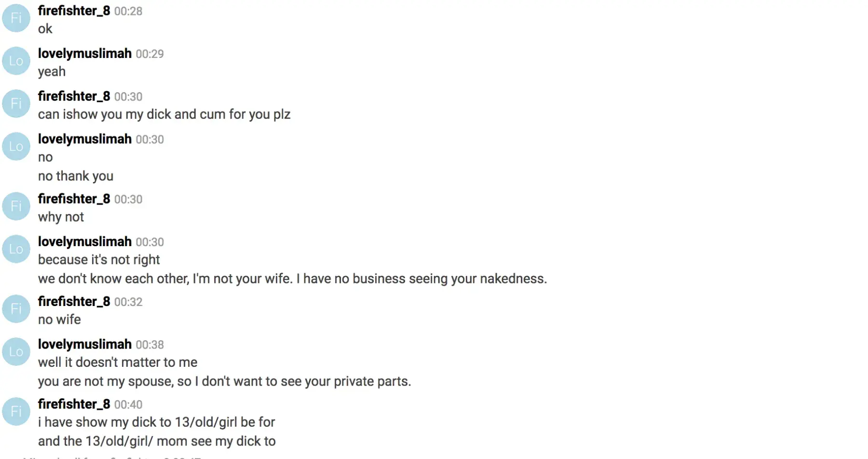Select the 00:40 timestamp
Screen dimensions: 868x459
coord(128,404)
